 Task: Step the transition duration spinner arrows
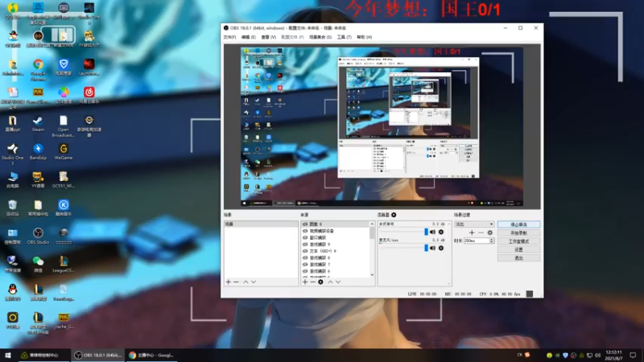492,241
